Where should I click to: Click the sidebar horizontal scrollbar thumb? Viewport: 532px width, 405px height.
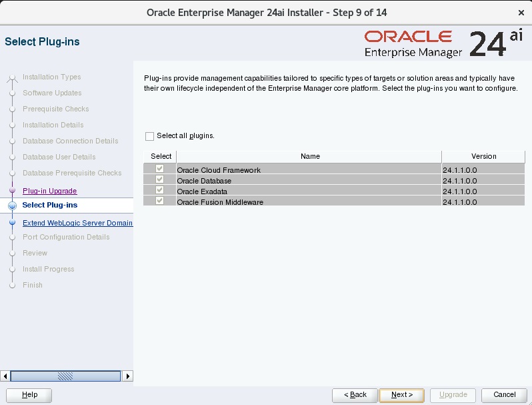[x=65, y=376]
